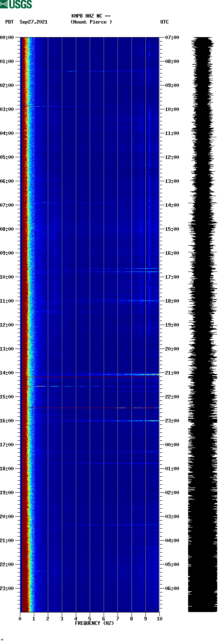Click the 8 Hz frequency tick label

pyautogui.click(x=132, y=619)
